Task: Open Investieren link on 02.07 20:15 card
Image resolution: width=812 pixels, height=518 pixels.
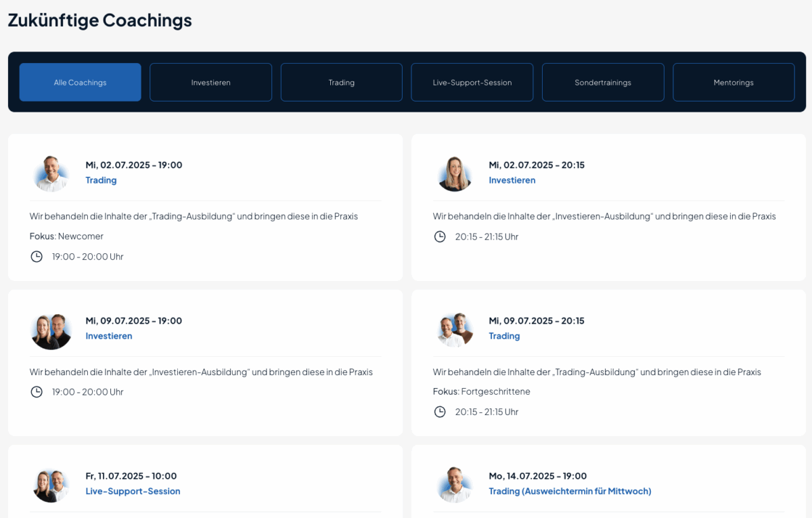Action: tap(512, 180)
